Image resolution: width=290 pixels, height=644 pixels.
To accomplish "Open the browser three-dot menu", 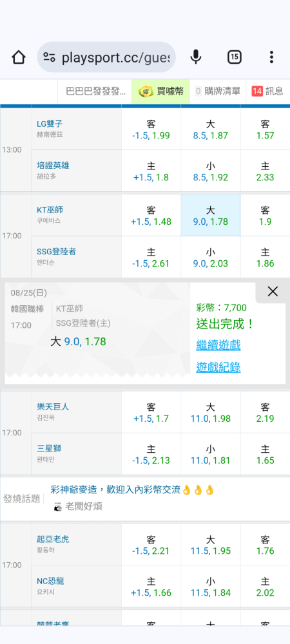I will pos(271,57).
